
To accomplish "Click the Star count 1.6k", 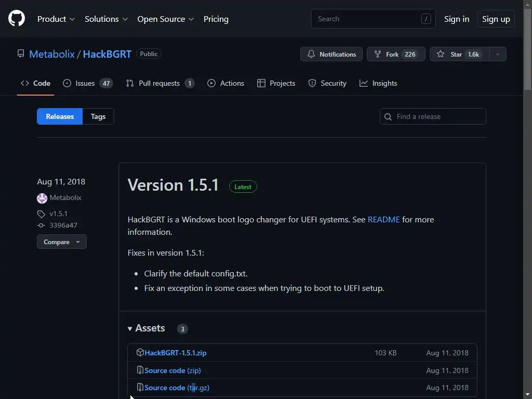I will tap(473, 54).
